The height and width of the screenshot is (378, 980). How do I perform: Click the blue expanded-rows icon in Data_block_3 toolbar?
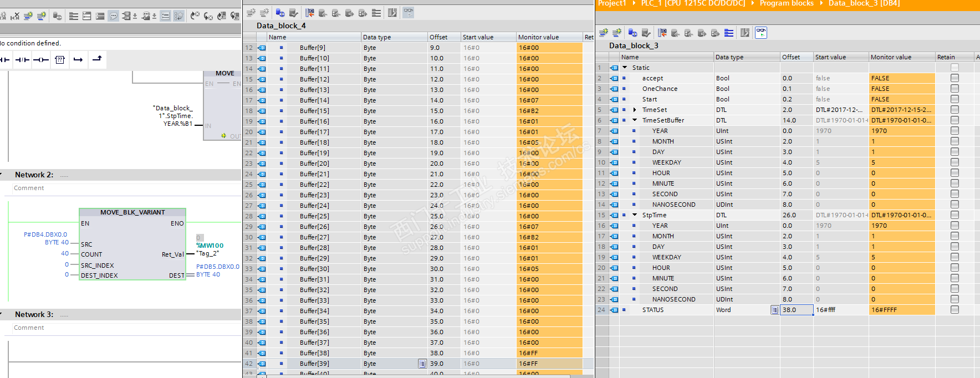729,33
